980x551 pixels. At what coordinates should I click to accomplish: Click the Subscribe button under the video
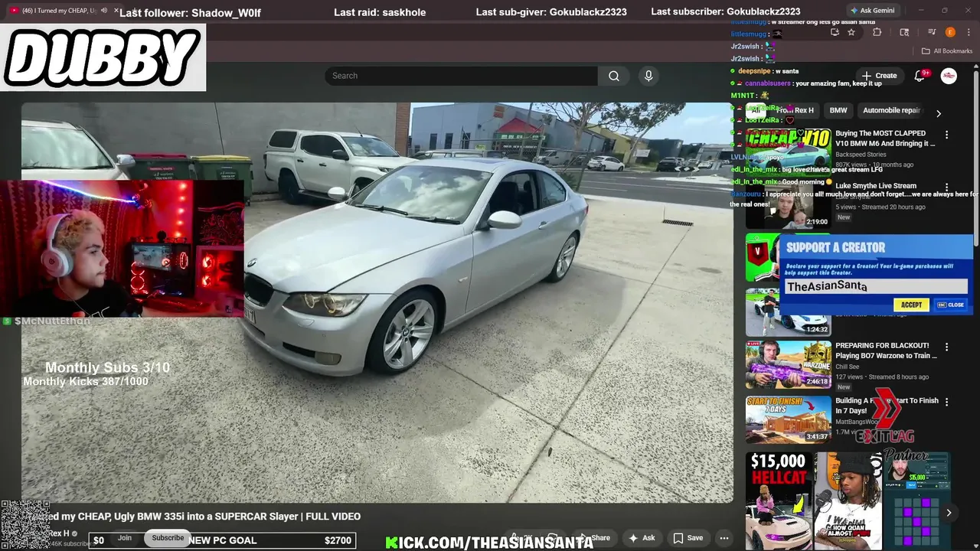click(x=168, y=538)
